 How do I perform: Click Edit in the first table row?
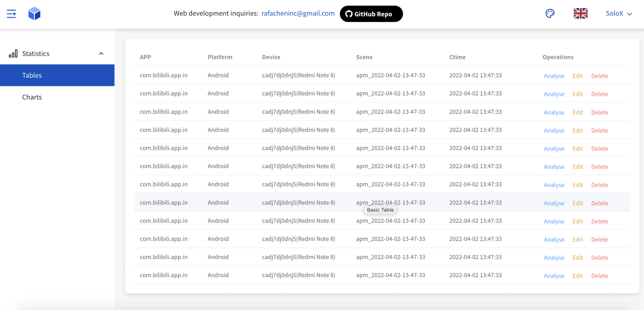578,76
